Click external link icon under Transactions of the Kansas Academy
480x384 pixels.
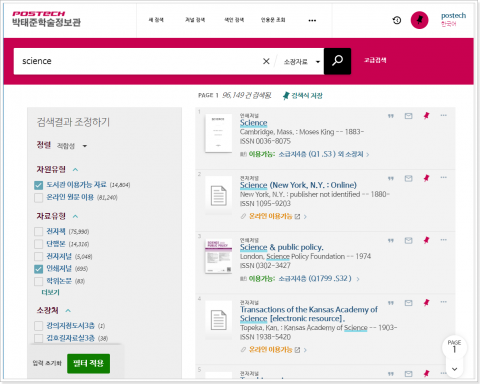[x=297, y=350]
